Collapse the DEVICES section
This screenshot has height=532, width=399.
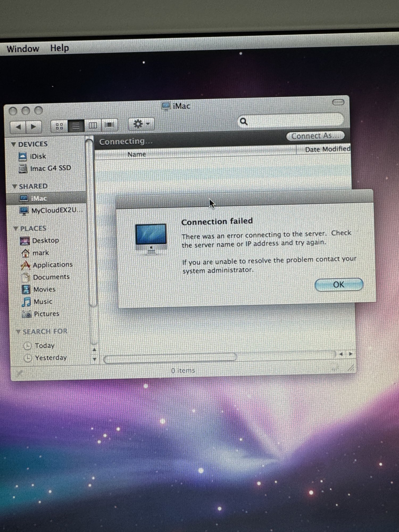(13, 144)
